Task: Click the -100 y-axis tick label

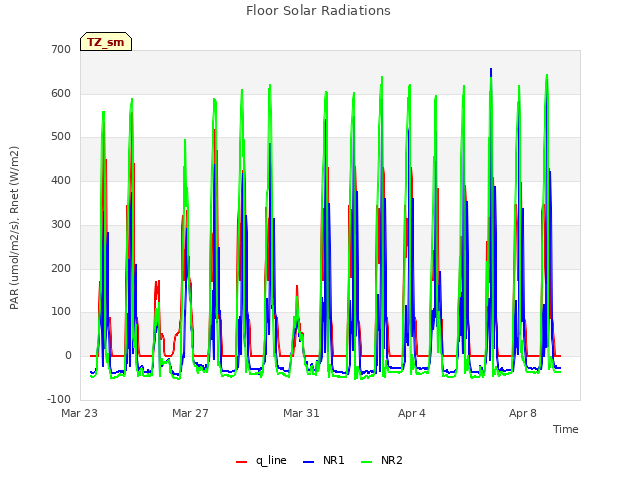Action: (x=59, y=399)
